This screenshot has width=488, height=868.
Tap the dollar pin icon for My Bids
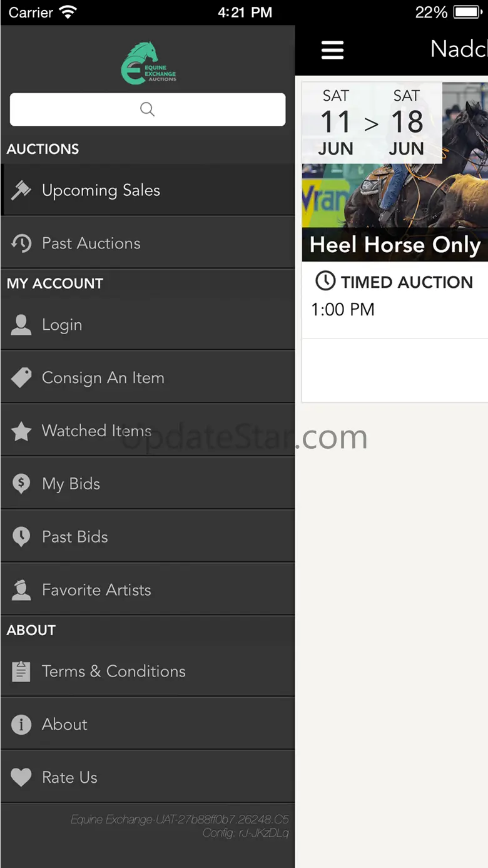click(x=21, y=484)
